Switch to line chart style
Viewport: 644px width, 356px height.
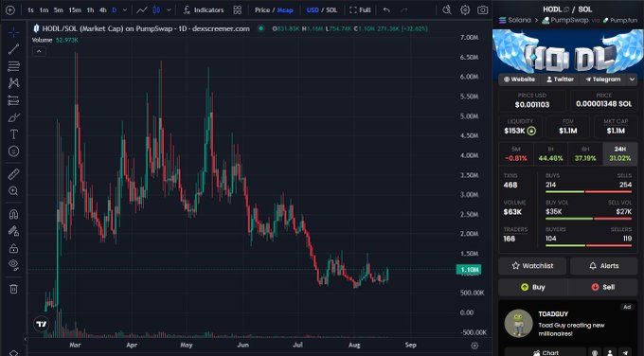click(x=142, y=9)
